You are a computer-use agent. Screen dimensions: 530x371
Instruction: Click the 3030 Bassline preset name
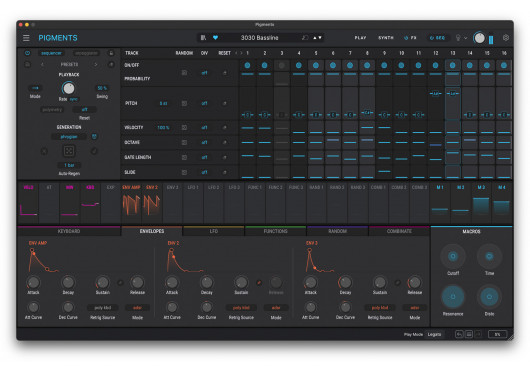260,38
